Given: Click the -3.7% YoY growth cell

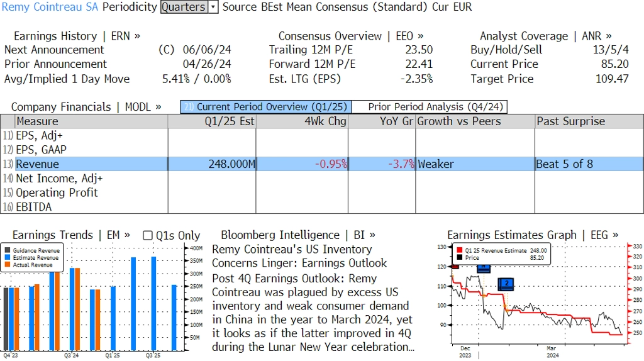Looking at the screenshot, I should click(382, 164).
